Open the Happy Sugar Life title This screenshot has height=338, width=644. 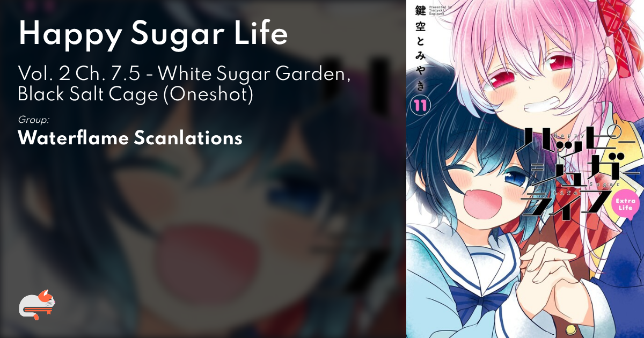pos(153,34)
